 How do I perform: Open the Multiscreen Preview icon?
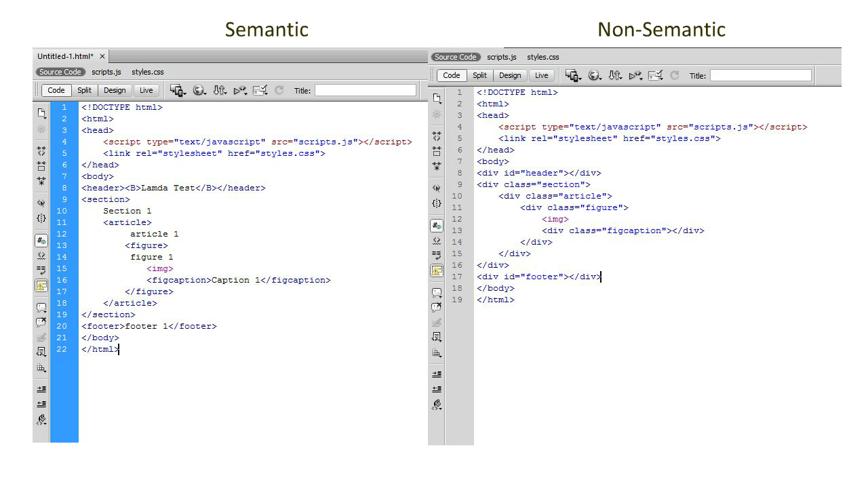(176, 89)
